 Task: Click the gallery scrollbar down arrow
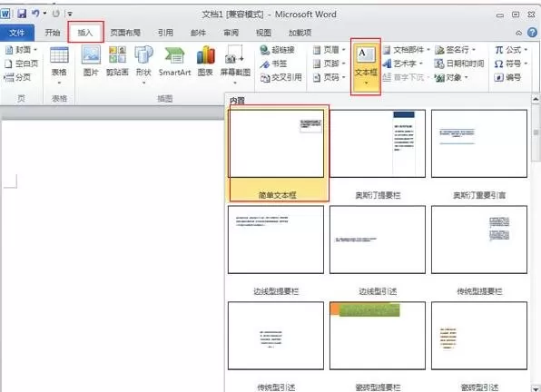click(x=536, y=388)
